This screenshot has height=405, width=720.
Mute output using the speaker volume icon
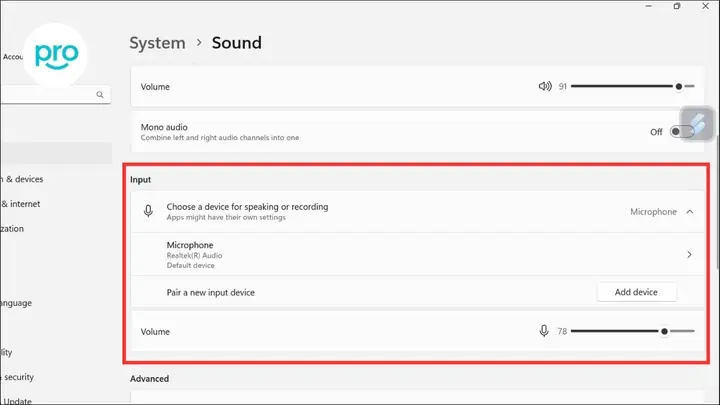[545, 86]
